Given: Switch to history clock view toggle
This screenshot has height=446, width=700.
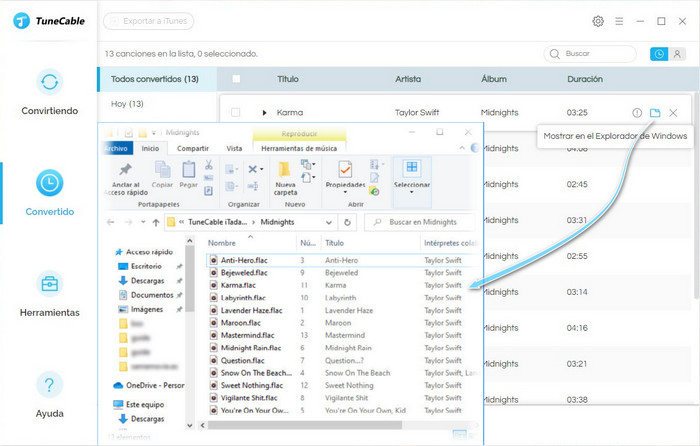Looking at the screenshot, I should 659,54.
